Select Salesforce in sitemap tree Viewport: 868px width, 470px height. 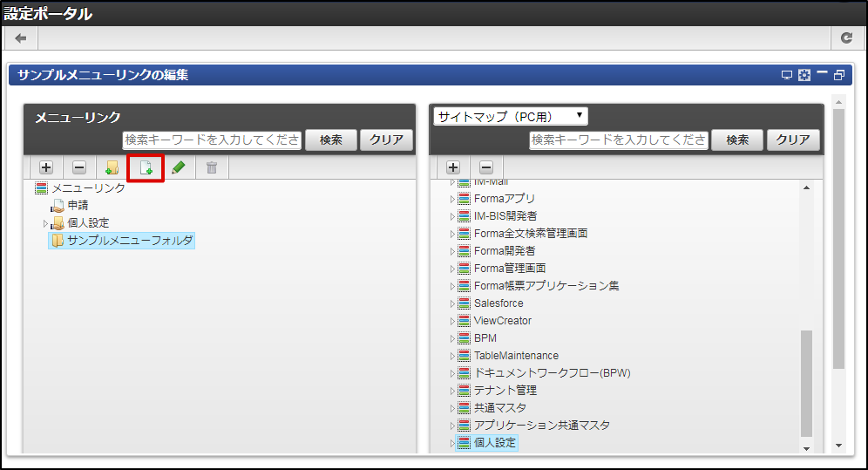[x=498, y=303]
